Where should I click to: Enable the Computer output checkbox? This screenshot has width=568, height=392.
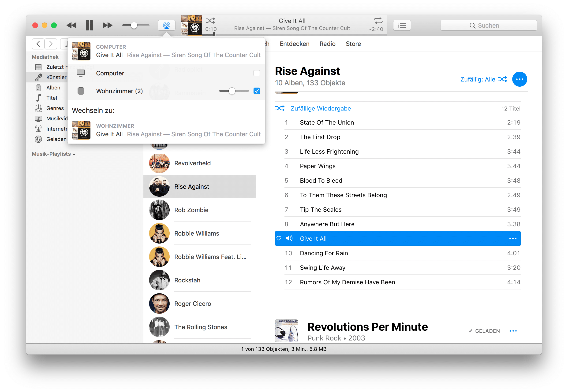[x=257, y=73]
